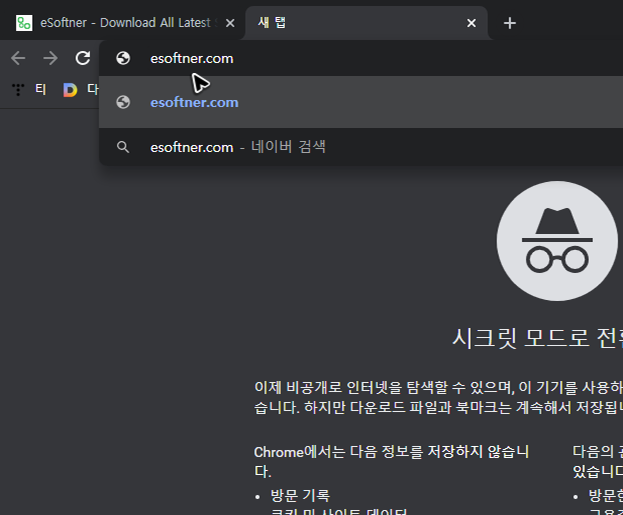The image size is (623, 515).
Task: Switch to the eSoftner tab
Action: pyautogui.click(x=123, y=23)
